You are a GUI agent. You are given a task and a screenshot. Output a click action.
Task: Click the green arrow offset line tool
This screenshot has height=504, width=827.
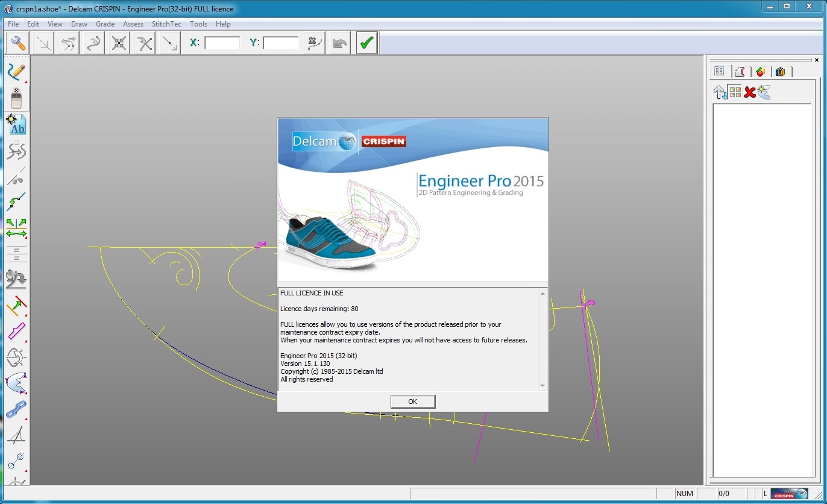[x=16, y=305]
